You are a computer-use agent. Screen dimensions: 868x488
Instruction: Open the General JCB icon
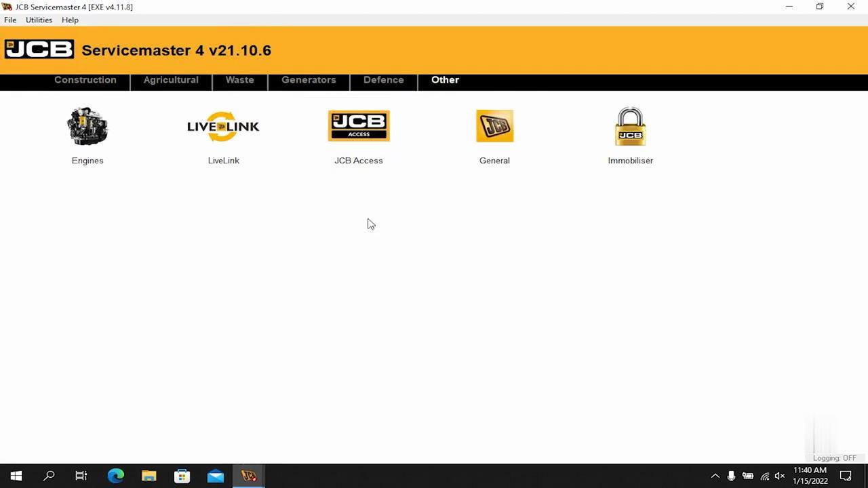[x=494, y=126]
